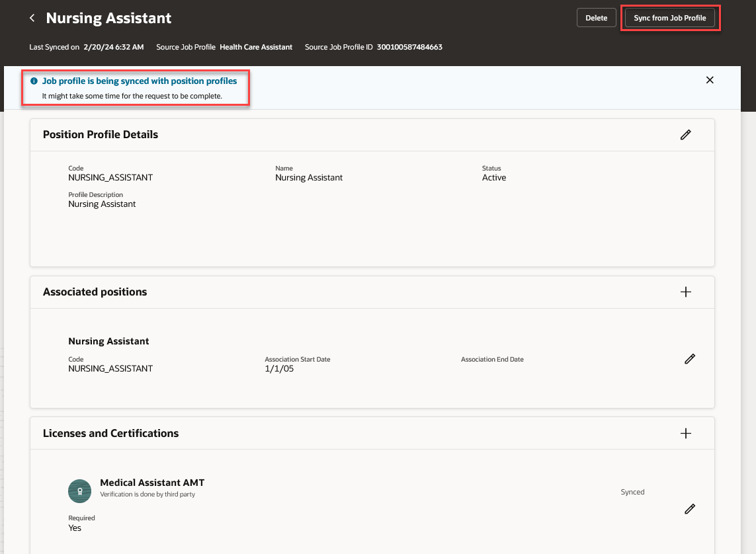This screenshot has height=554, width=756.
Task: Click Sync from Job Profile button
Action: click(x=670, y=18)
